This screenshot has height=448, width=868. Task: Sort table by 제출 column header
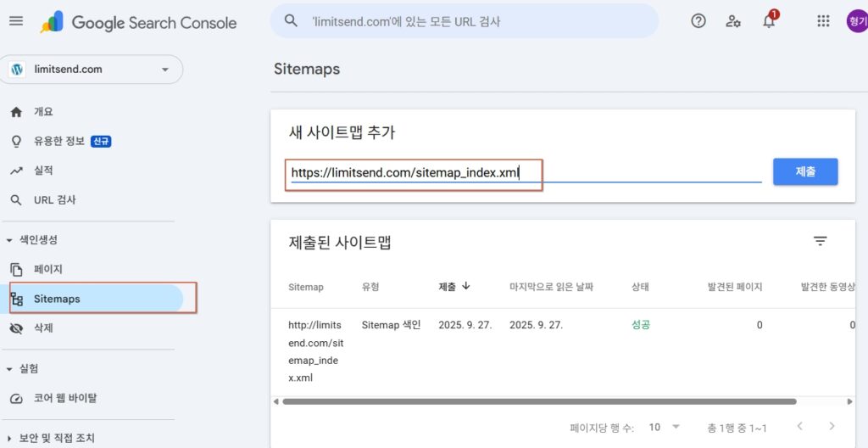[x=453, y=287]
